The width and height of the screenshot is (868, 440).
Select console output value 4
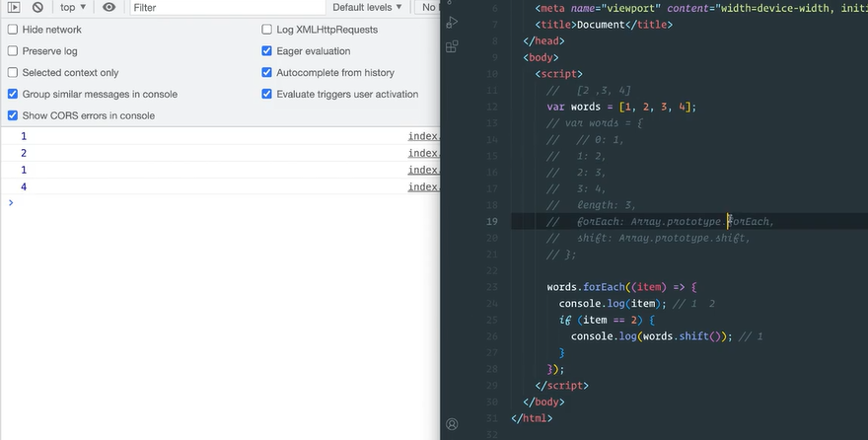tap(24, 186)
